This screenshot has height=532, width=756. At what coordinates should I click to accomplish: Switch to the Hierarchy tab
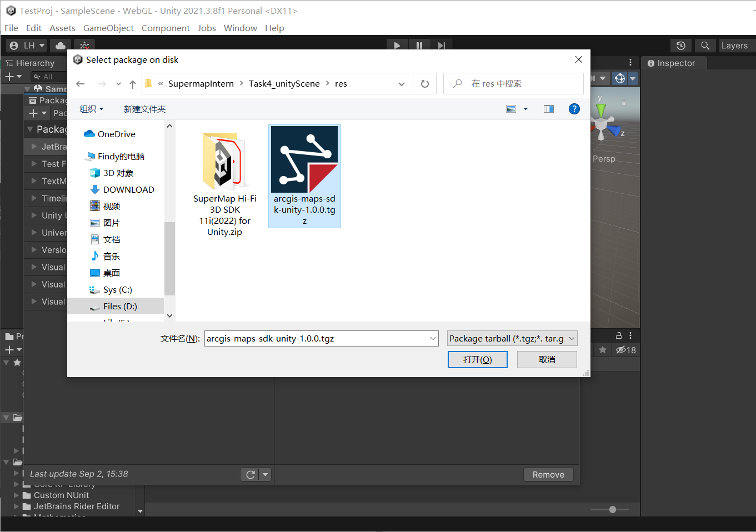click(31, 63)
